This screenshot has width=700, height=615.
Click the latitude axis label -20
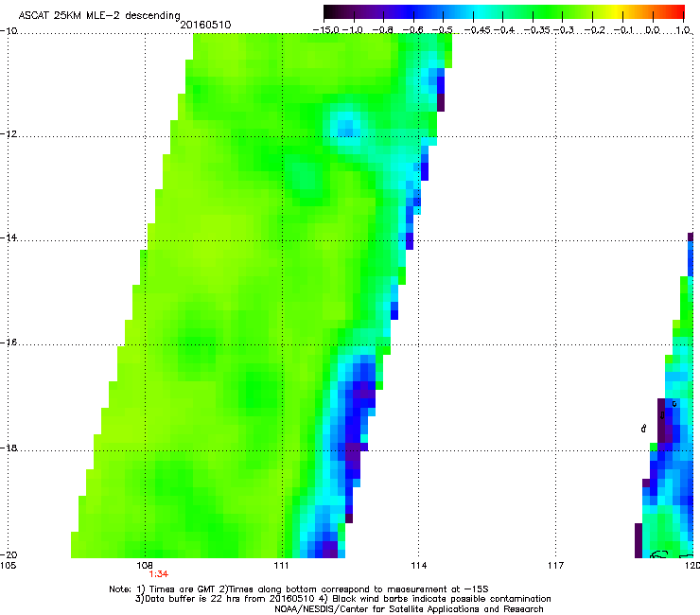tap(9, 554)
